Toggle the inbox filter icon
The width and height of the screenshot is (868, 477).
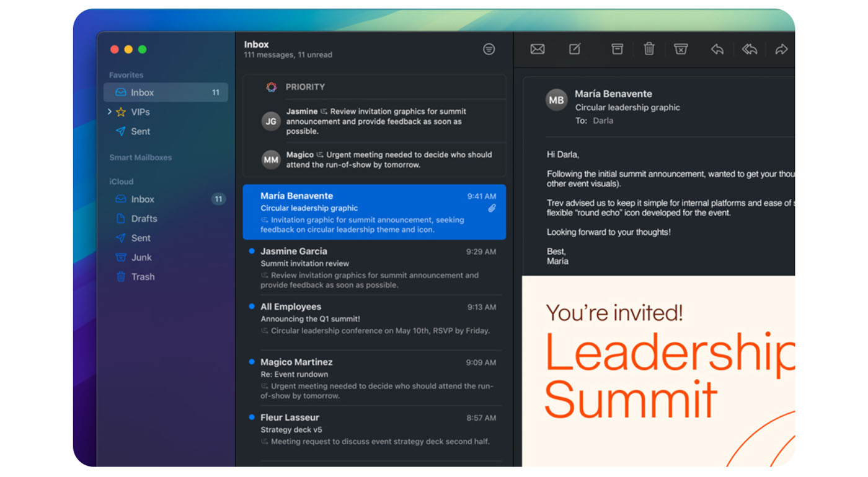[489, 49]
